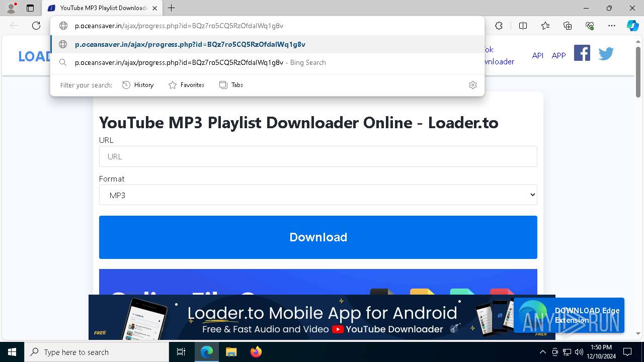The width and height of the screenshot is (644, 362).
Task: Open Task View on the taskbar
Action: [181, 352]
